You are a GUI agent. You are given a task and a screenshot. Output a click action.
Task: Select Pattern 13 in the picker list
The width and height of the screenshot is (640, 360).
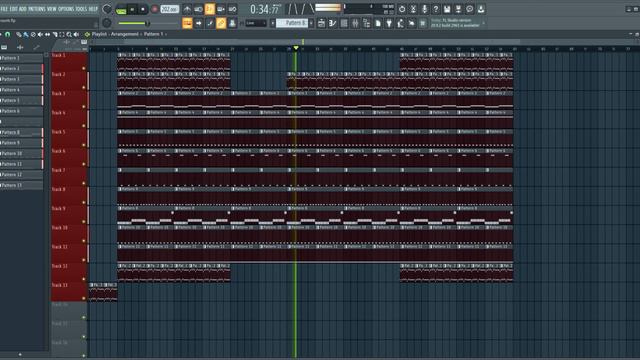pyautogui.click(x=21, y=185)
